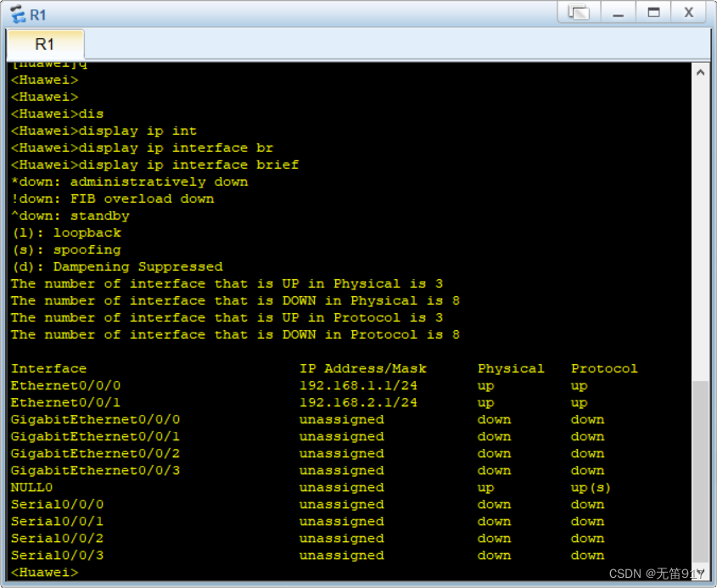Click '(s): spoofing' legend line
The width and height of the screenshot is (717, 588).
[x=66, y=249]
